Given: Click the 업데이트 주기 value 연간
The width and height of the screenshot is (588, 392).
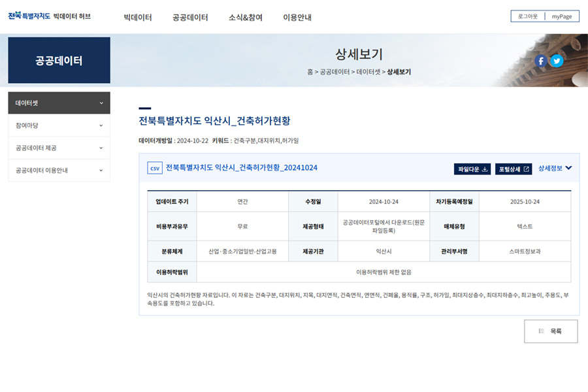Looking at the screenshot, I should tap(242, 202).
